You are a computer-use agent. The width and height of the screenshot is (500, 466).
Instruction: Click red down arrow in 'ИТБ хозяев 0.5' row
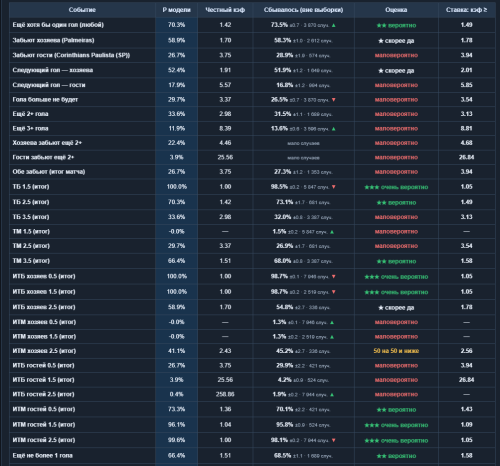334,277
